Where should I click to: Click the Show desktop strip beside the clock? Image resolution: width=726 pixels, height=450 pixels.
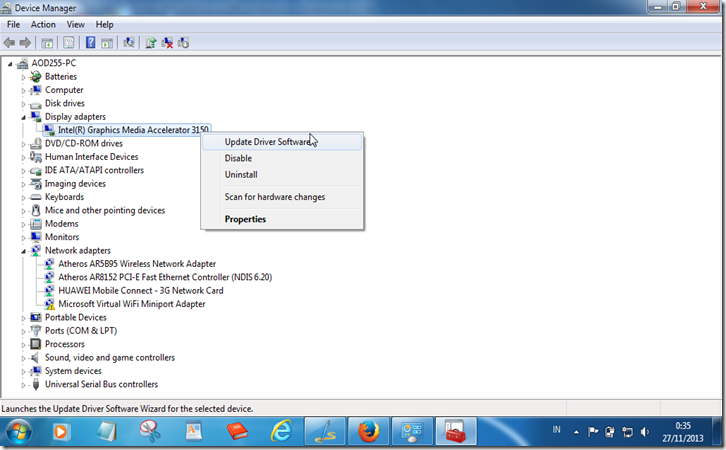coord(719,431)
